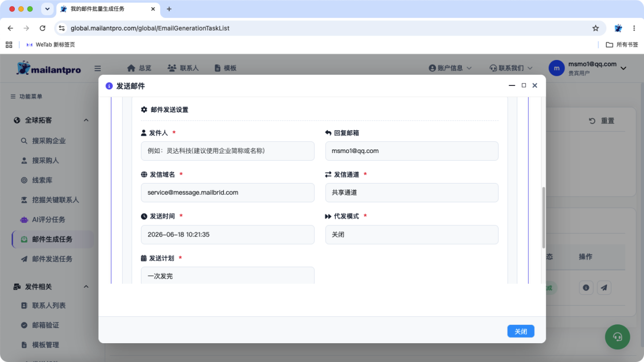This screenshot has height=362, width=644.
Task: Open the green customer support chat button
Action: pos(618,337)
